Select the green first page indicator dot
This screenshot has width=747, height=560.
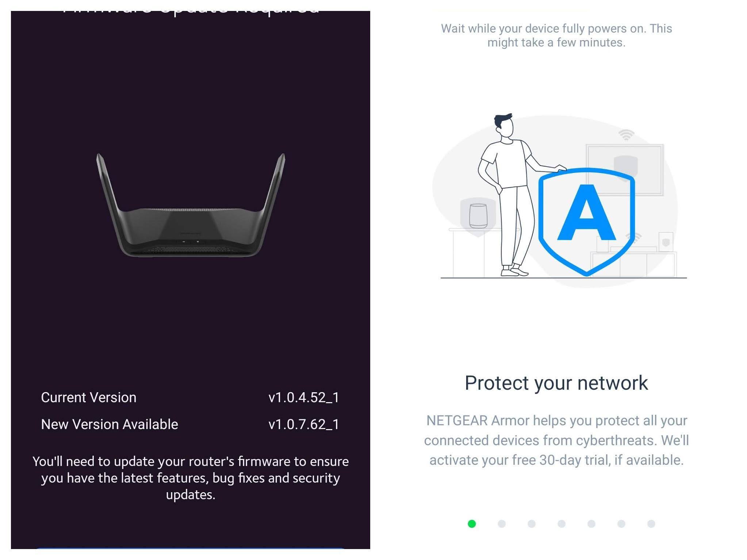472,524
